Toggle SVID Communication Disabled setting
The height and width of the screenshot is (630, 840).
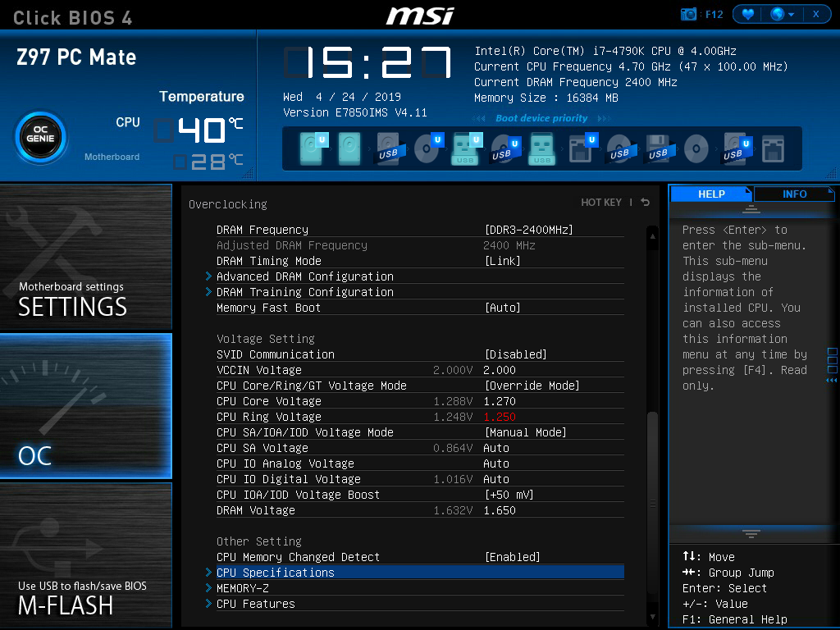click(x=515, y=354)
